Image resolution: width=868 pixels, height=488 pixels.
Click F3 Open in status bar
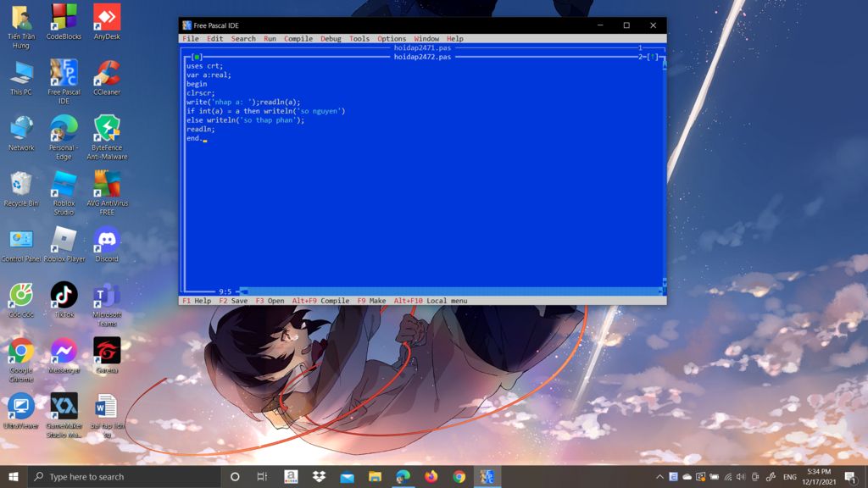pos(270,301)
